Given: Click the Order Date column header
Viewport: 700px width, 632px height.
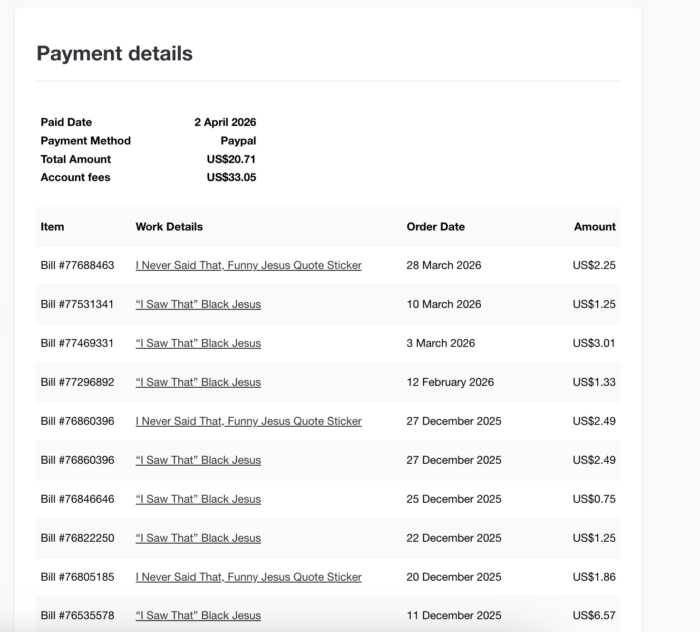Looking at the screenshot, I should [x=436, y=227].
